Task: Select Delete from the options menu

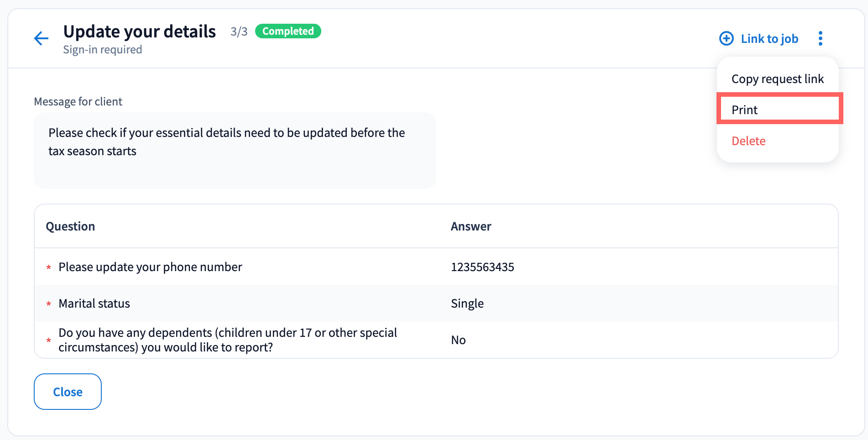Action: click(748, 141)
